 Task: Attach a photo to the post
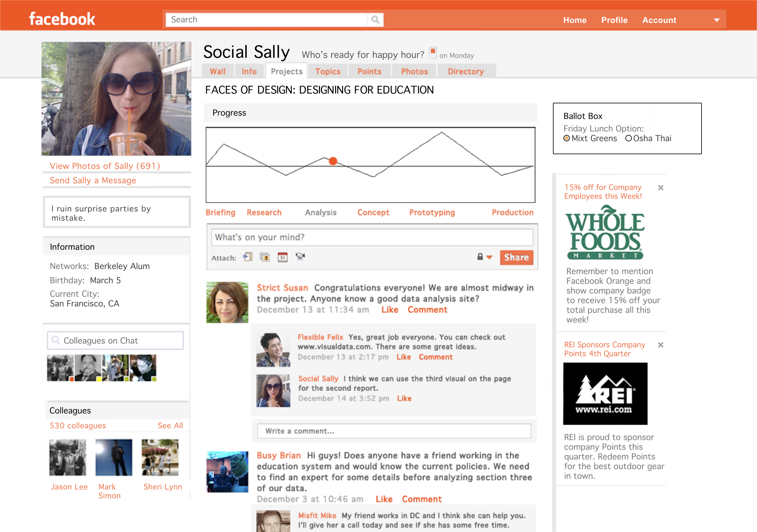pos(265,257)
